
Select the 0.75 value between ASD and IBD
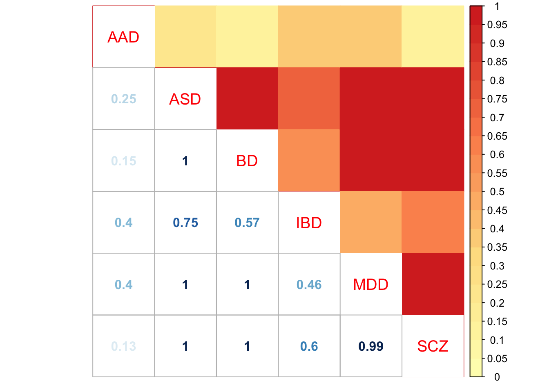(x=185, y=223)
